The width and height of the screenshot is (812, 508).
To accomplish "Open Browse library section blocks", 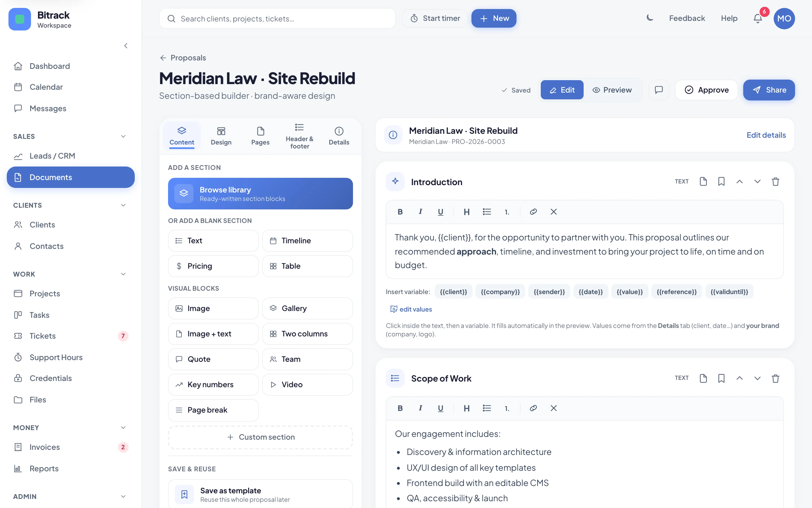I will [261, 194].
